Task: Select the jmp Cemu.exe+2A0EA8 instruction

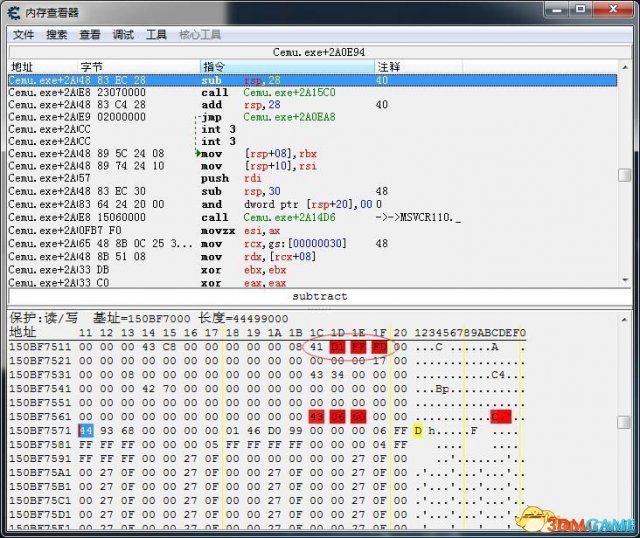Action: 313,117
